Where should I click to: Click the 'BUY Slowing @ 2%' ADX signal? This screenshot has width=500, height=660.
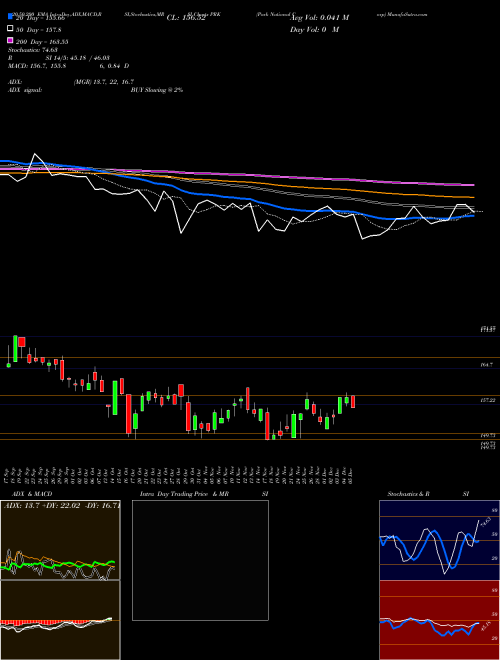(x=157, y=90)
